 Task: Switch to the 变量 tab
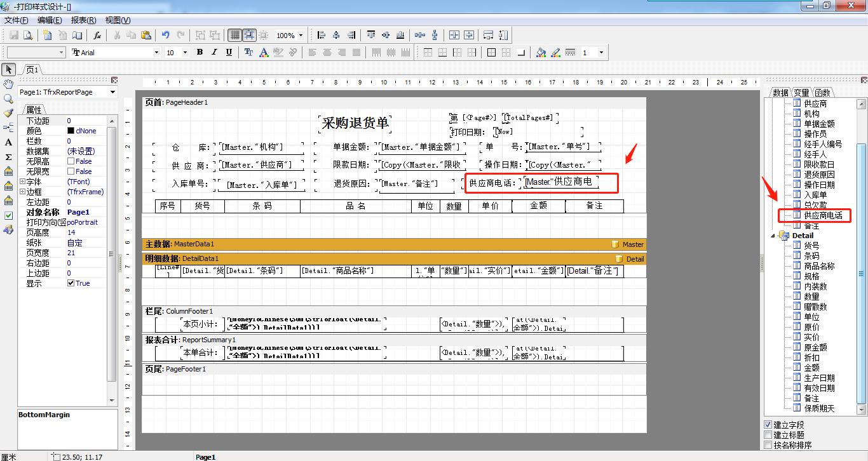(801, 93)
